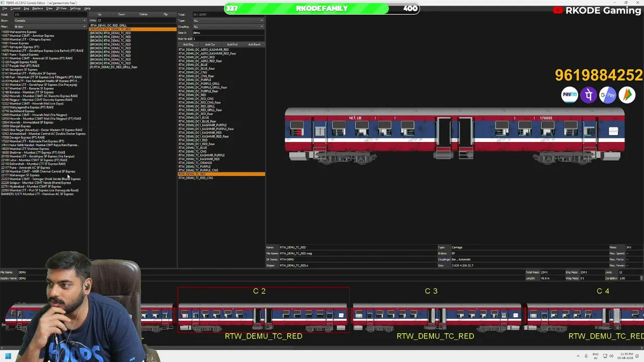Viewport: 644px width, 362px height.
Task: Expand the Coupling dropdown set to ALL
Action: click(x=228, y=27)
